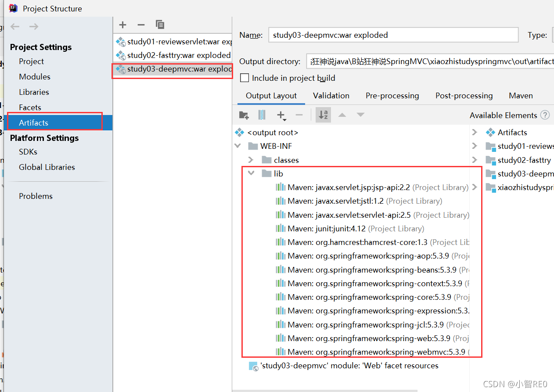Switch to Output Layout tab

point(271,96)
